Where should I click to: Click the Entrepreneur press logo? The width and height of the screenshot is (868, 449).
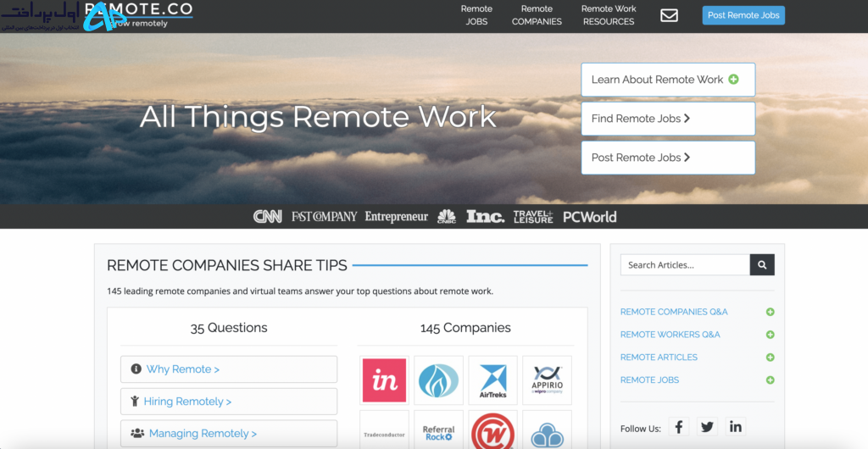(x=397, y=217)
